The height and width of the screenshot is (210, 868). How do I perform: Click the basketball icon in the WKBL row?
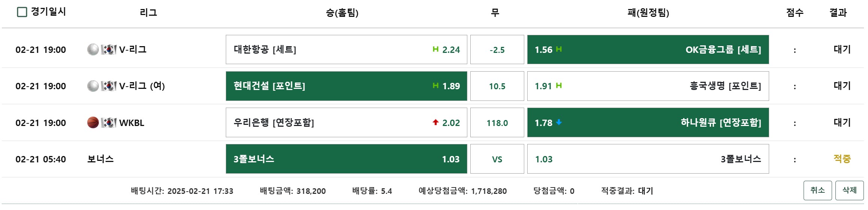coord(93,123)
